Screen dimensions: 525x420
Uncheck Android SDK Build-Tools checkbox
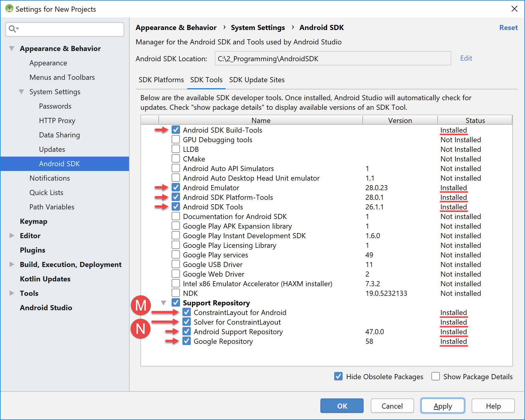click(176, 130)
